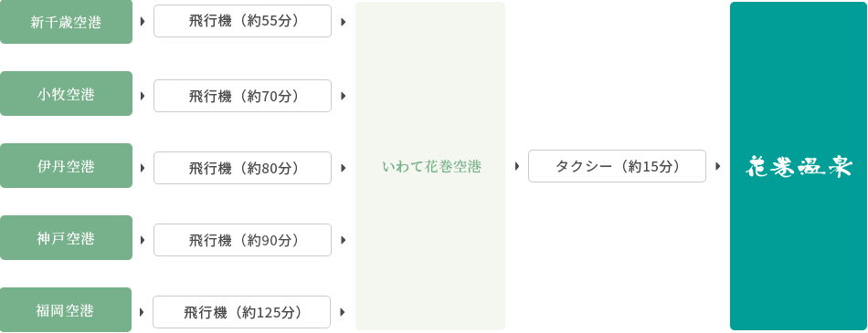Select the 飛行機（約80分）box
Viewport: 868px width, 333px height.
[242, 168]
